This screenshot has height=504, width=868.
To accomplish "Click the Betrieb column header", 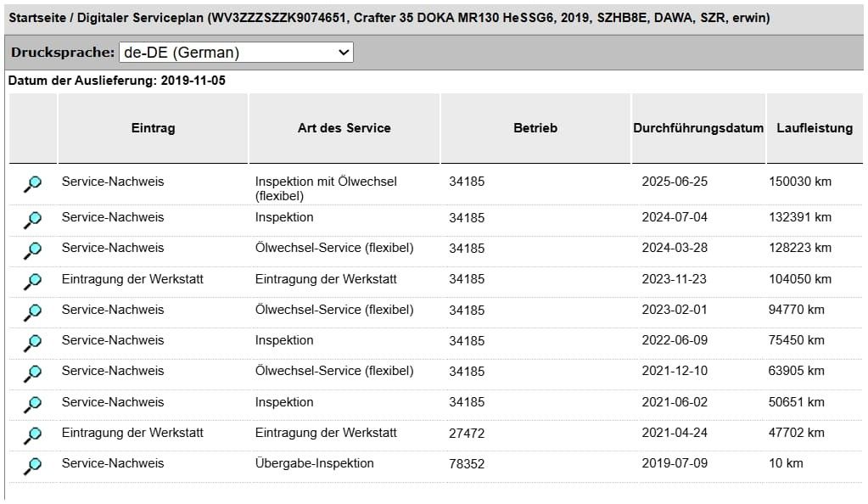I will click(x=535, y=128).
